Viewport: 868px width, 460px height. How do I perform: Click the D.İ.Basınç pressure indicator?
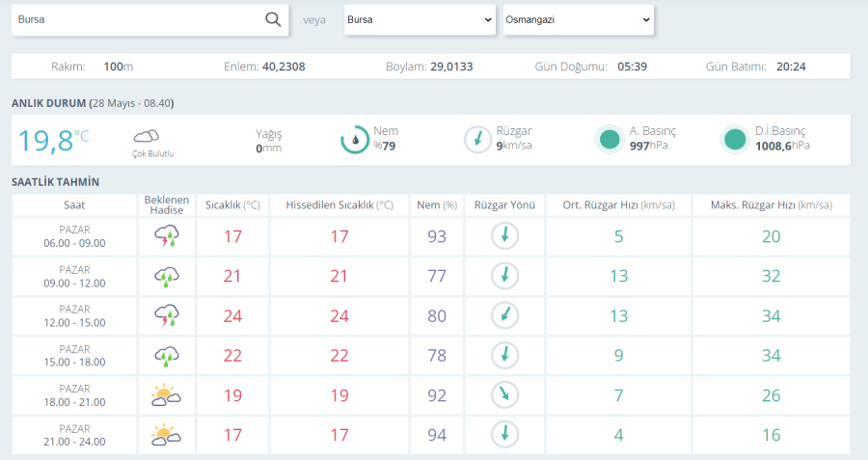tap(735, 140)
